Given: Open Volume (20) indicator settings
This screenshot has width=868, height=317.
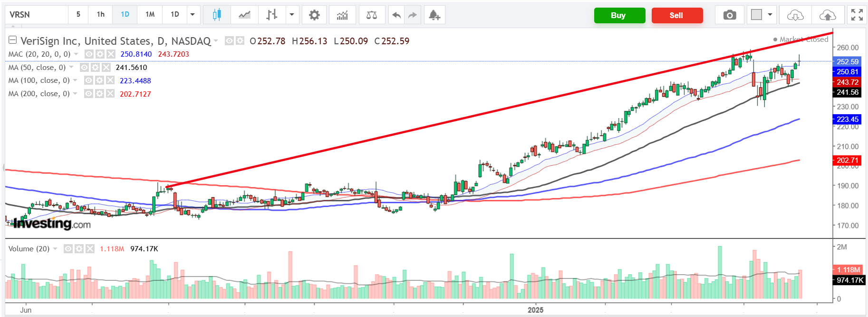Looking at the screenshot, I should click(79, 248).
